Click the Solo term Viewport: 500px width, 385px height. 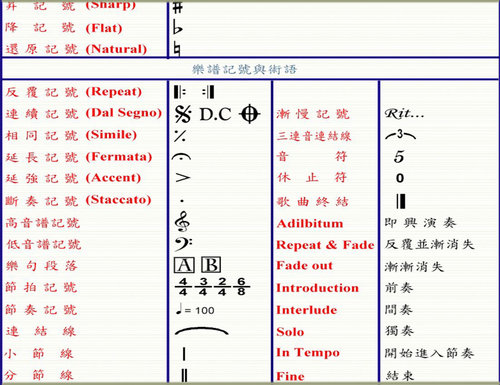click(x=290, y=332)
